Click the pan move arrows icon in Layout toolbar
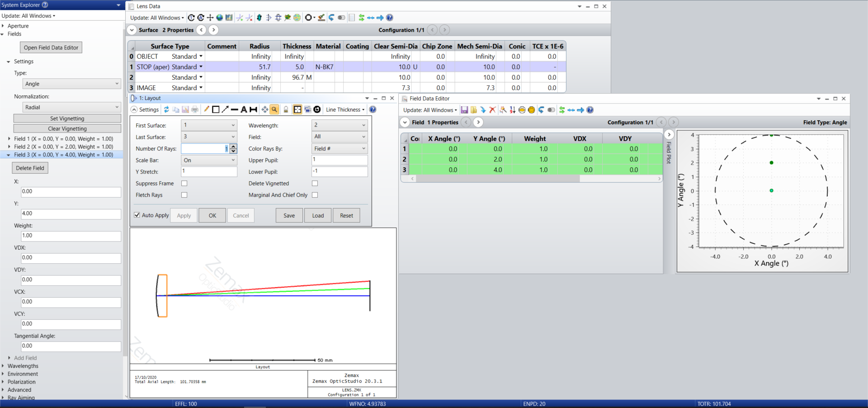Image resolution: width=868 pixels, height=408 pixels. pyautogui.click(x=265, y=109)
